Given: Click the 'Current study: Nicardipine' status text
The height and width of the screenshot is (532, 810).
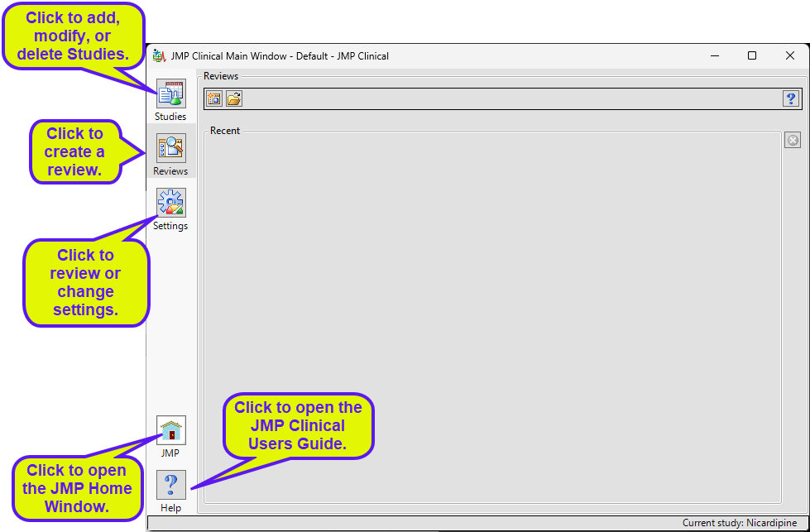Looking at the screenshot, I should [739, 523].
